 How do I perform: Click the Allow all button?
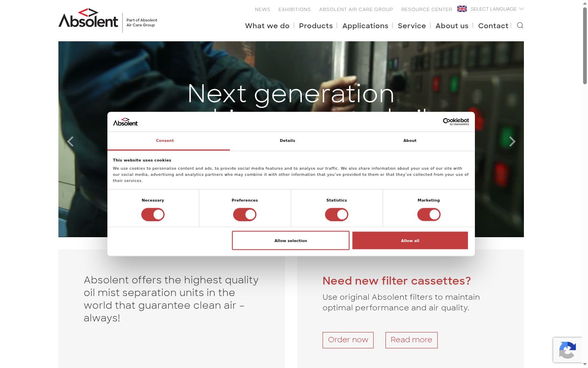410,240
